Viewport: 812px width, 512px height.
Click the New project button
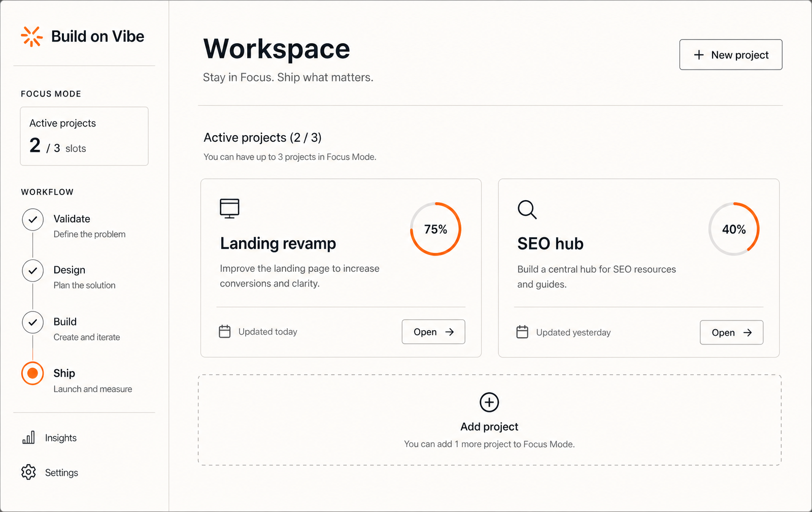click(731, 54)
